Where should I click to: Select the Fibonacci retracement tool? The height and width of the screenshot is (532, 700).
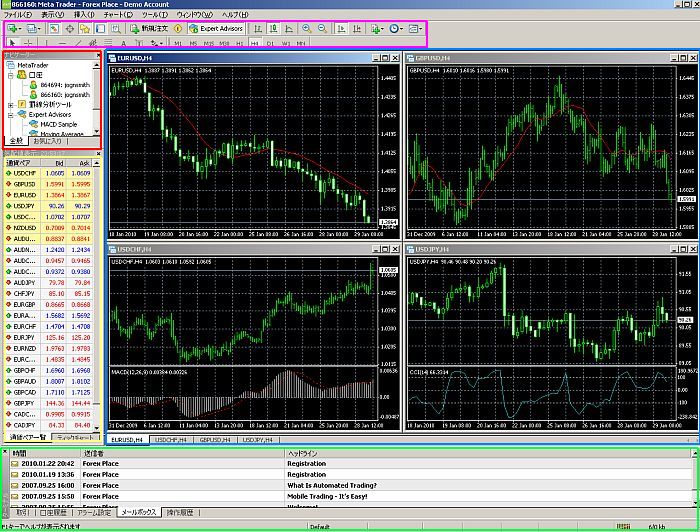click(108, 43)
